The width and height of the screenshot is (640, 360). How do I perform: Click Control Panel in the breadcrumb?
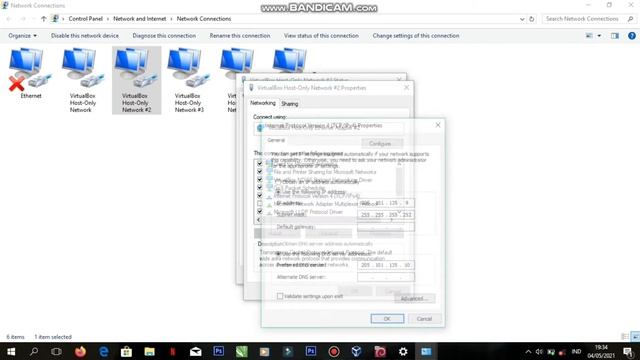pos(86,19)
